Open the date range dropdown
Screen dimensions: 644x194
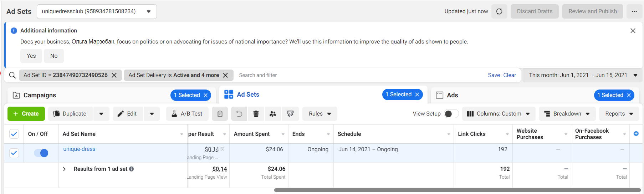[x=583, y=75]
